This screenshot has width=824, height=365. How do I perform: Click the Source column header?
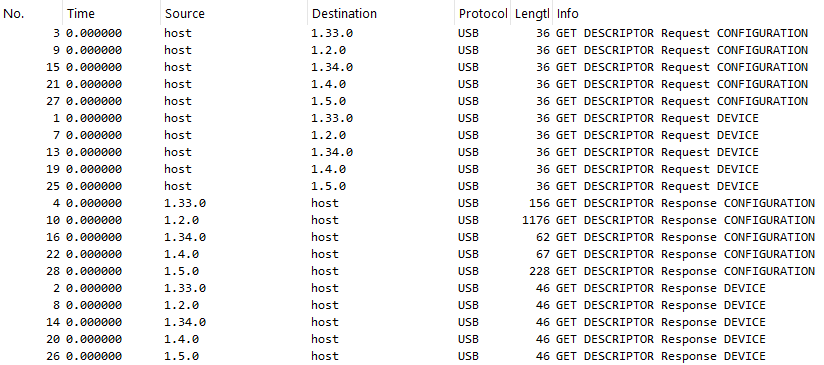click(234, 14)
